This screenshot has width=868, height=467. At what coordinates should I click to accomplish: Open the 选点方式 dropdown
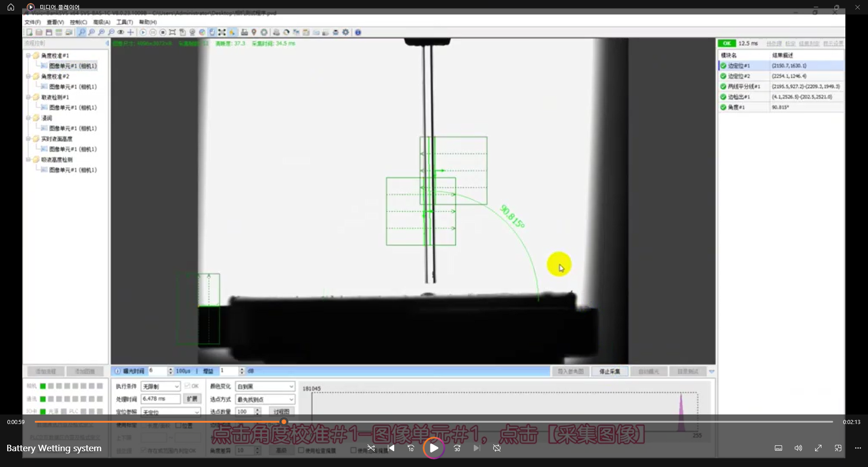[265, 400]
